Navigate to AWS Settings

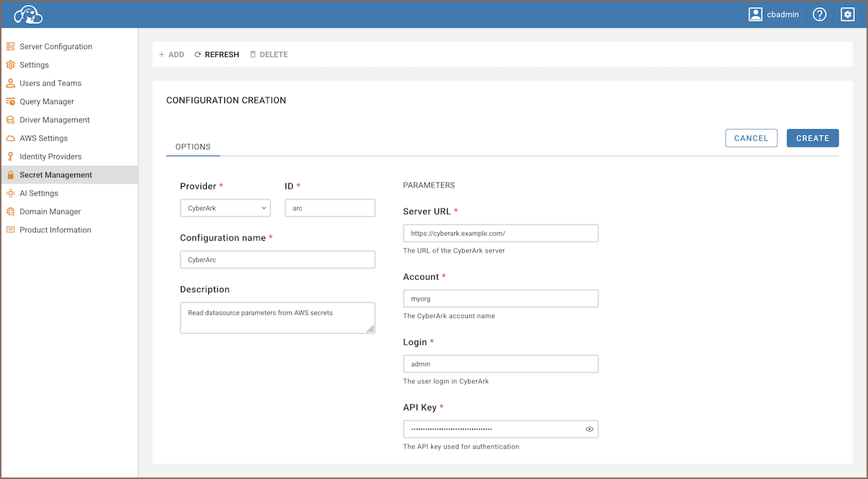pos(43,139)
